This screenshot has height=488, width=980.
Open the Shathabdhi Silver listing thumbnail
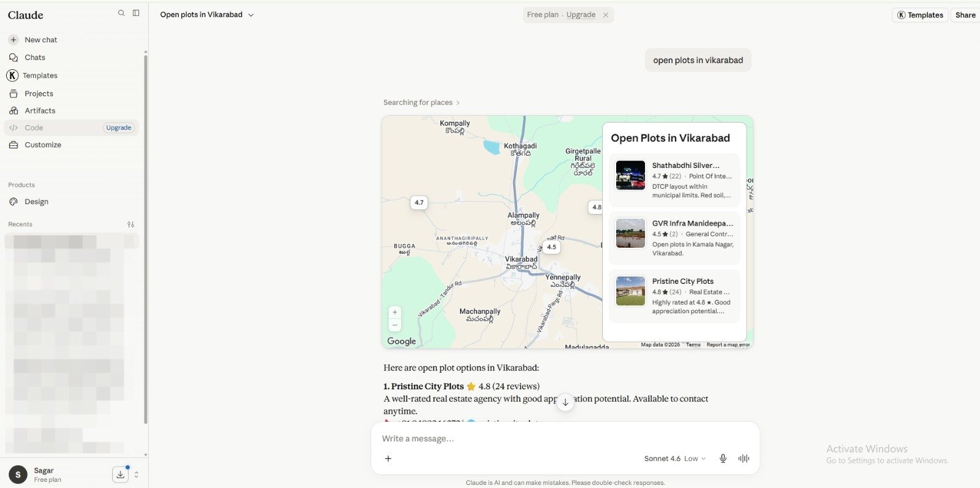point(630,175)
